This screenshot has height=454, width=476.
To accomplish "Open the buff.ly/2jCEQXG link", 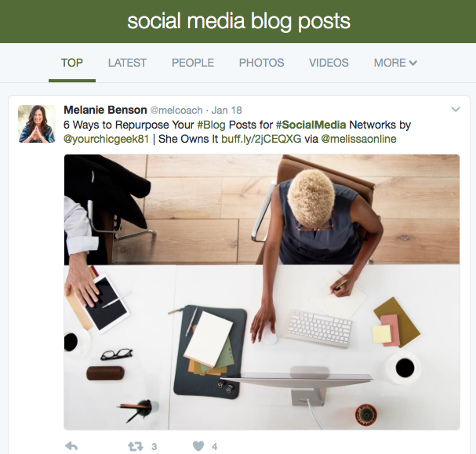I will point(261,139).
